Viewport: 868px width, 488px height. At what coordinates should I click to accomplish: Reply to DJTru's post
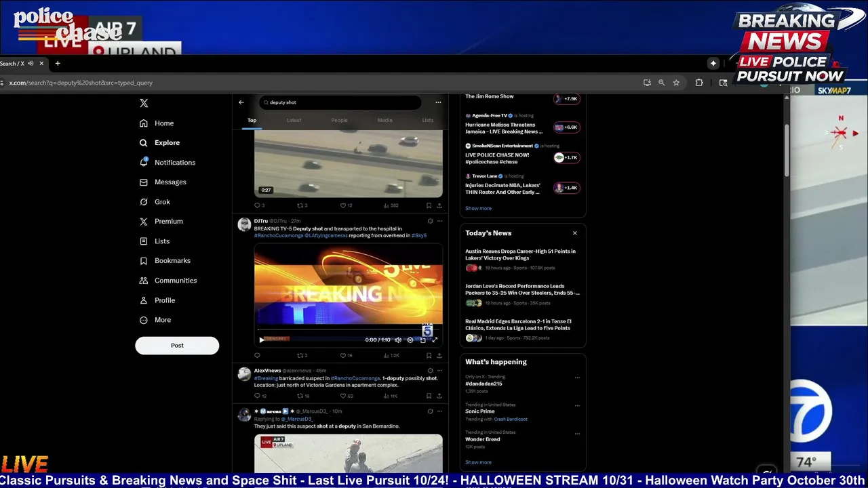click(x=257, y=355)
